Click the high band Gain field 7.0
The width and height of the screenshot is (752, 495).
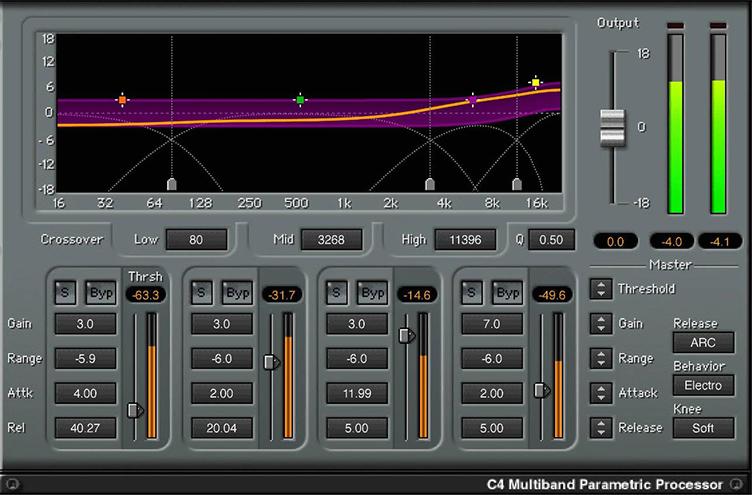(492, 324)
